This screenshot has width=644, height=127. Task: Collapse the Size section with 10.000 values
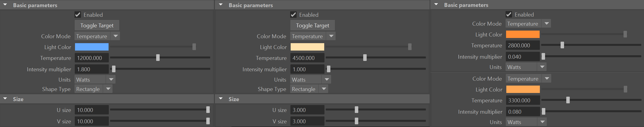pos(5,99)
